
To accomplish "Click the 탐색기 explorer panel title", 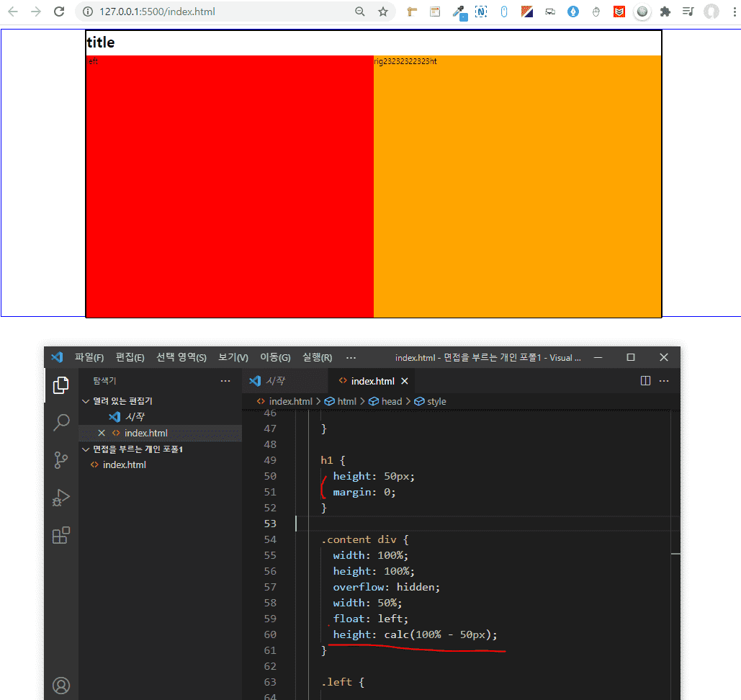I will click(x=104, y=381).
